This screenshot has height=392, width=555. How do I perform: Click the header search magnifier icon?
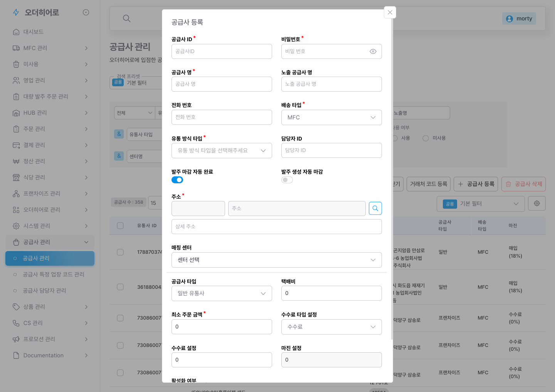pos(127,18)
